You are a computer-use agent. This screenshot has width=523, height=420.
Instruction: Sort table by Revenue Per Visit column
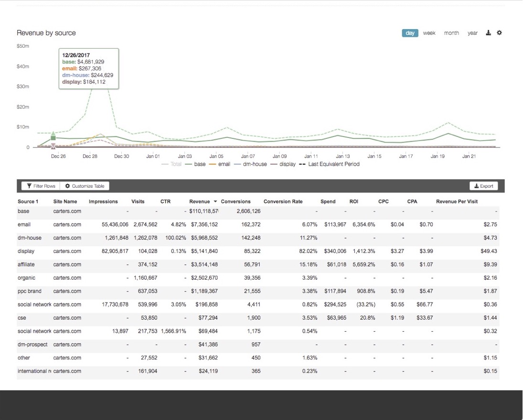click(x=457, y=201)
